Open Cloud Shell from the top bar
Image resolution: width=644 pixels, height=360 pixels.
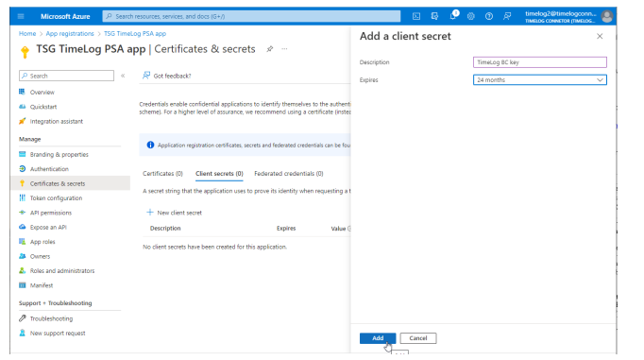pyautogui.click(x=416, y=16)
